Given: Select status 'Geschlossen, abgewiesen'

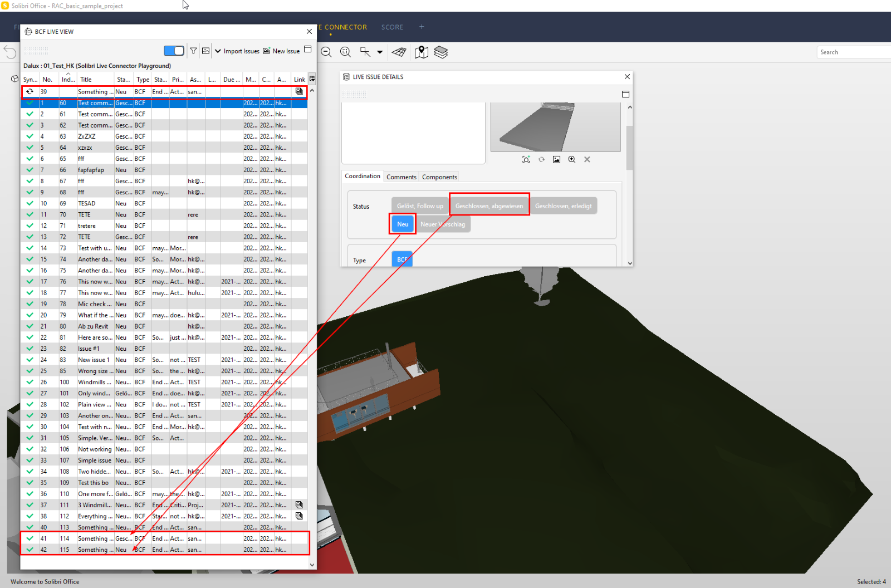Looking at the screenshot, I should (489, 206).
